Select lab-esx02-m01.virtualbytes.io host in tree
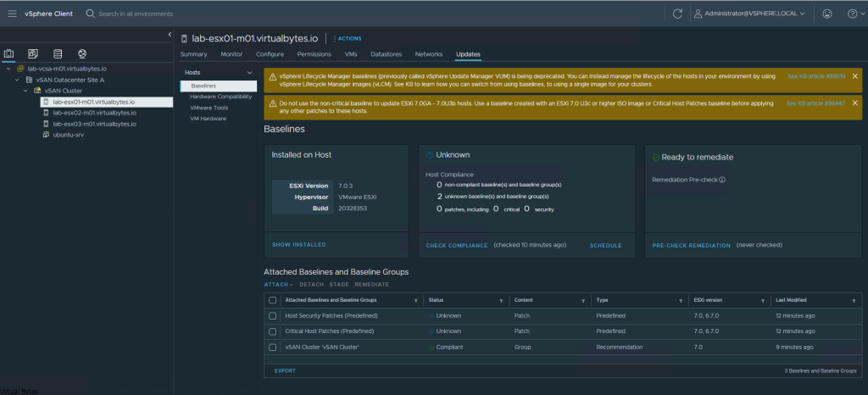868x395 pixels. (94, 113)
